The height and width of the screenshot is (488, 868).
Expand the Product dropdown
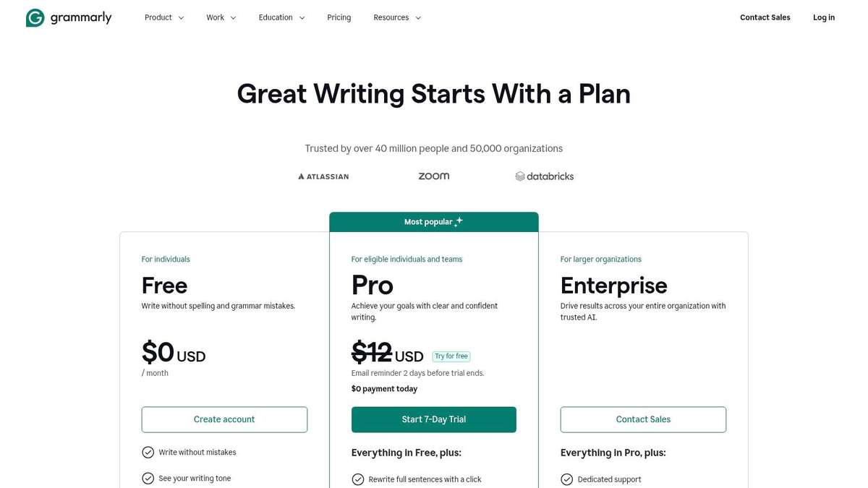[163, 17]
